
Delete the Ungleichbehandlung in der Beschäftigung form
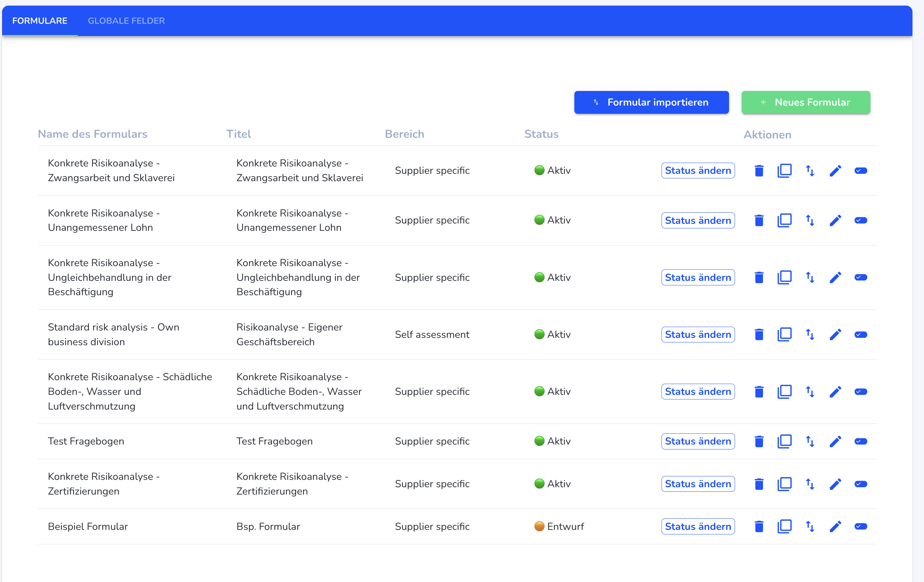coord(758,277)
